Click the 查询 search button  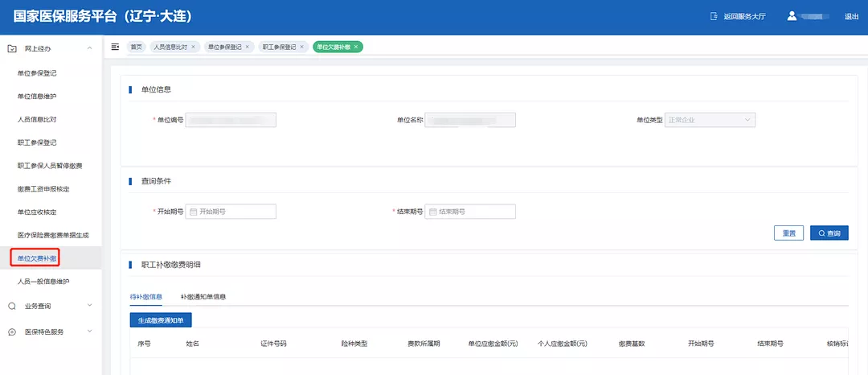[829, 233]
